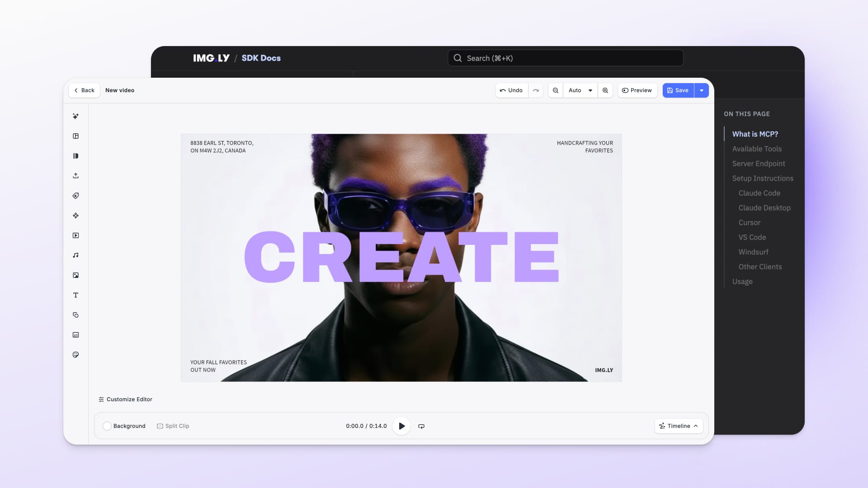The height and width of the screenshot is (488, 868).
Task: Go to Claude Desktop setup section
Action: tap(764, 208)
